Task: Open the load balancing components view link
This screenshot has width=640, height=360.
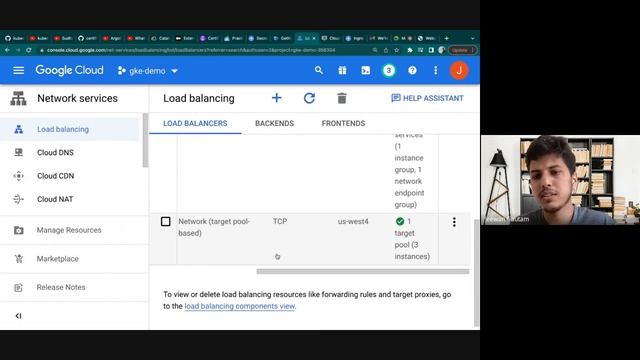Action: [239, 306]
